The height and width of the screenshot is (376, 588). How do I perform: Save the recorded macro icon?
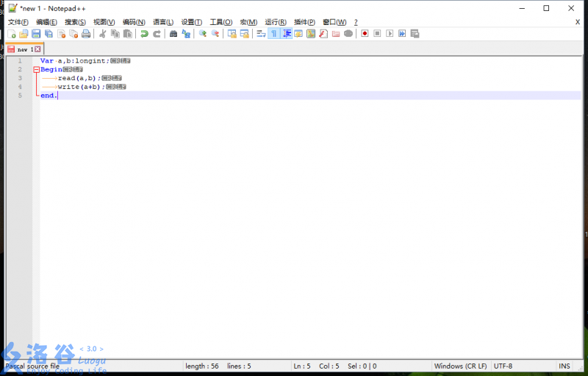415,34
